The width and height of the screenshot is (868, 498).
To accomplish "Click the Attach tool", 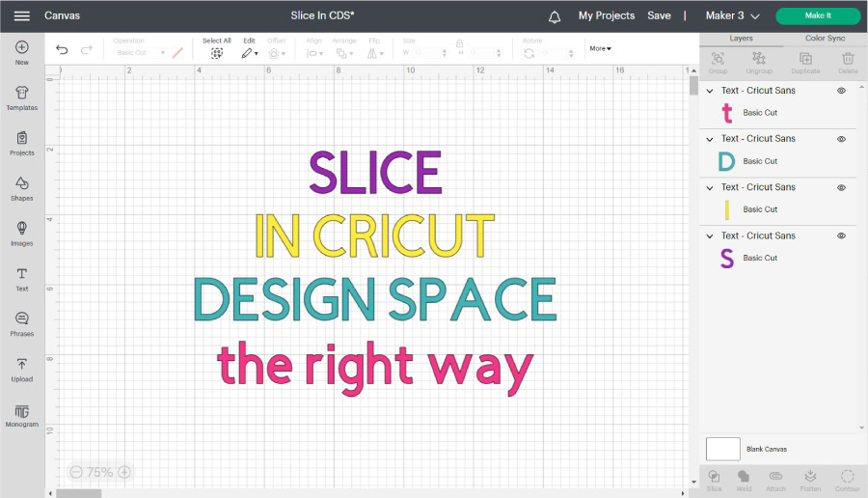I will 775,481.
